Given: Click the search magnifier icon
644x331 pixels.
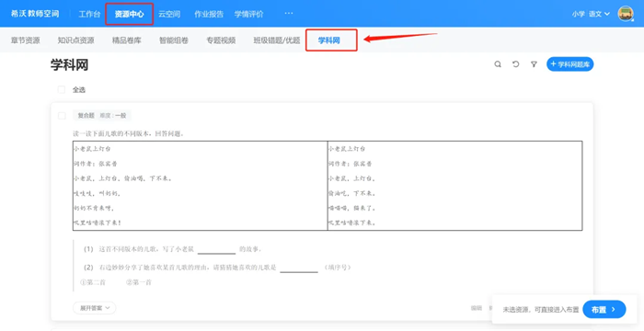Looking at the screenshot, I should point(498,64).
